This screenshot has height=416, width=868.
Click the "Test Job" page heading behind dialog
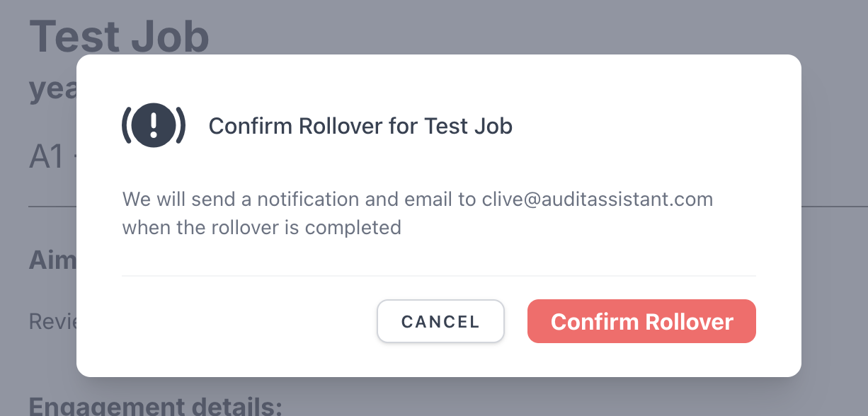(x=119, y=35)
